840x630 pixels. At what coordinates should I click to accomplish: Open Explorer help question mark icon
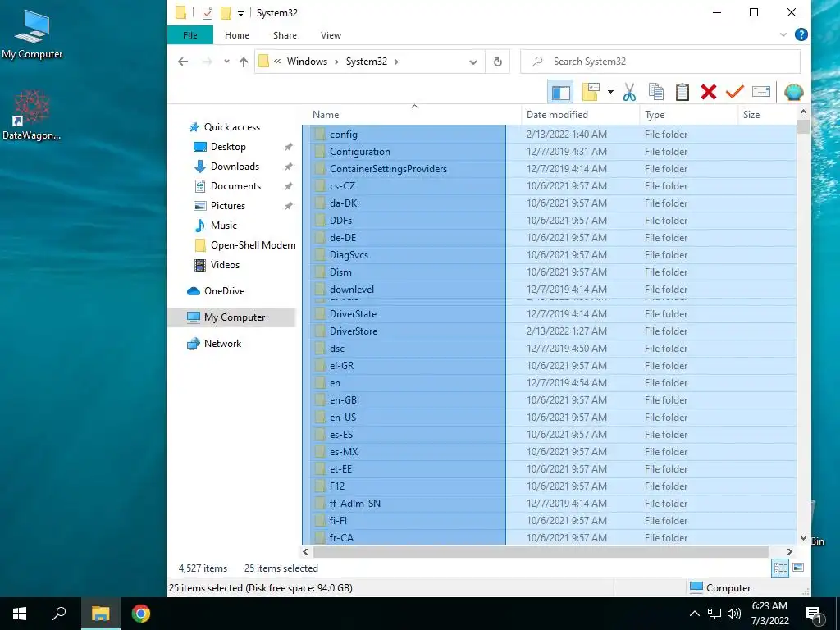click(x=801, y=34)
